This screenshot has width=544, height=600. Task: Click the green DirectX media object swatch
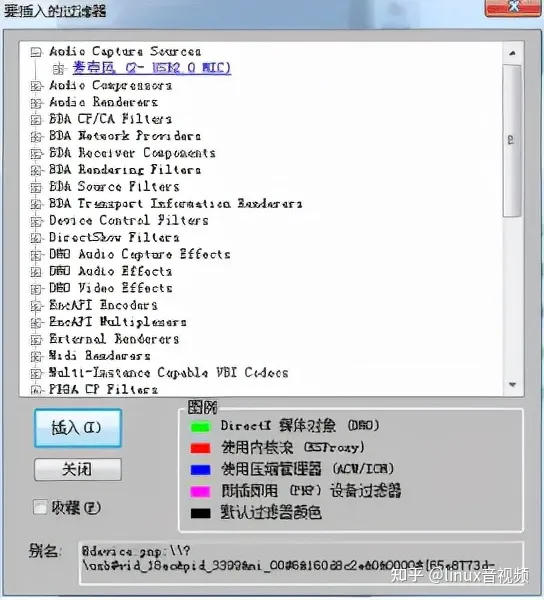[x=200, y=427]
